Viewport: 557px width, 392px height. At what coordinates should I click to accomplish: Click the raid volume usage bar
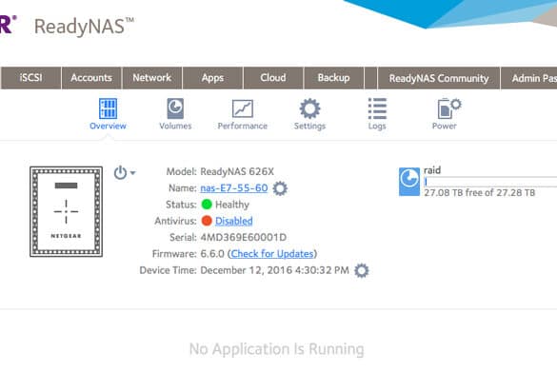(x=490, y=182)
